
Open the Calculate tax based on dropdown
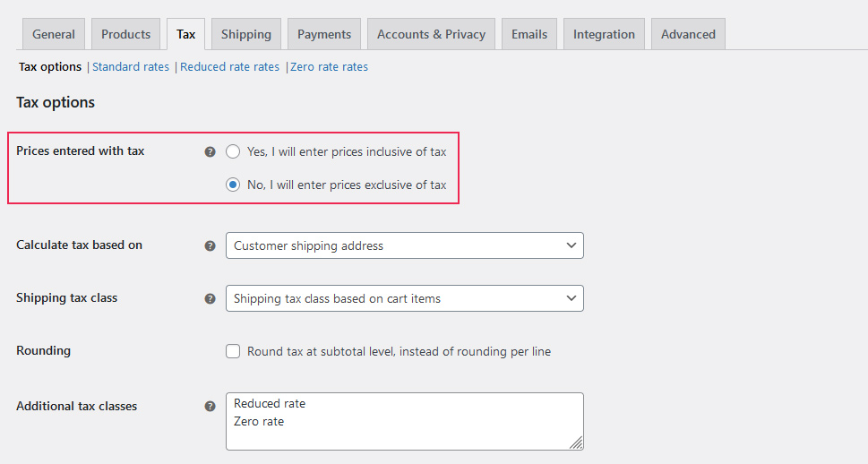coord(404,245)
